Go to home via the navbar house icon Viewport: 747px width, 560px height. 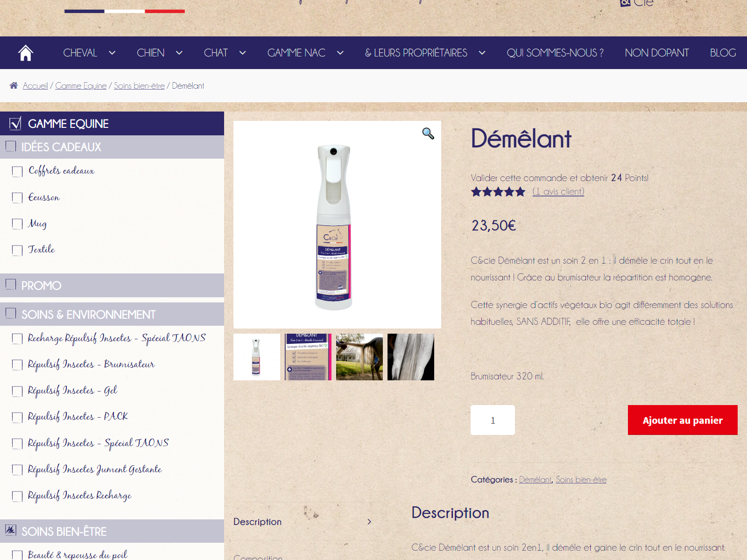click(x=26, y=53)
